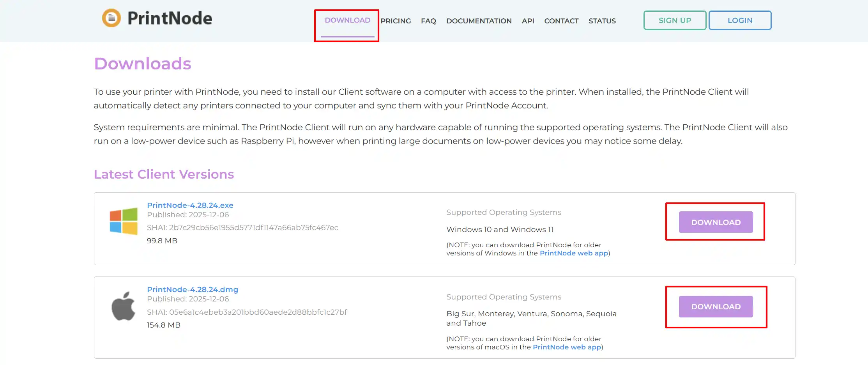Open DOCUMENTATION from the navigation
This screenshot has height=365, width=868.
479,21
